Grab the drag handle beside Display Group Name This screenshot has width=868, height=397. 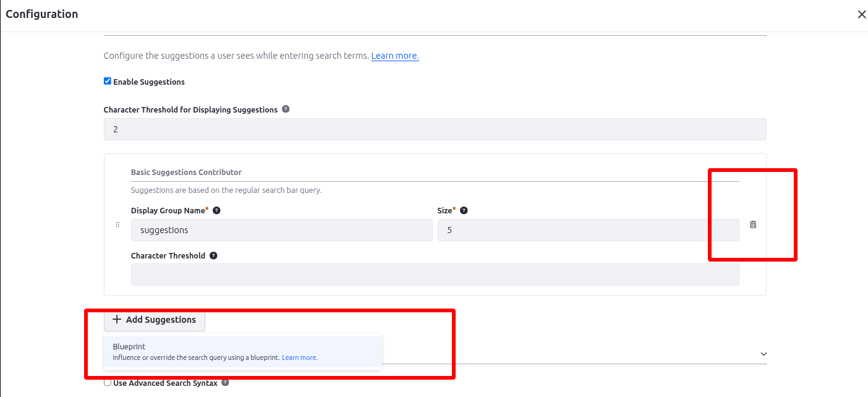[117, 224]
